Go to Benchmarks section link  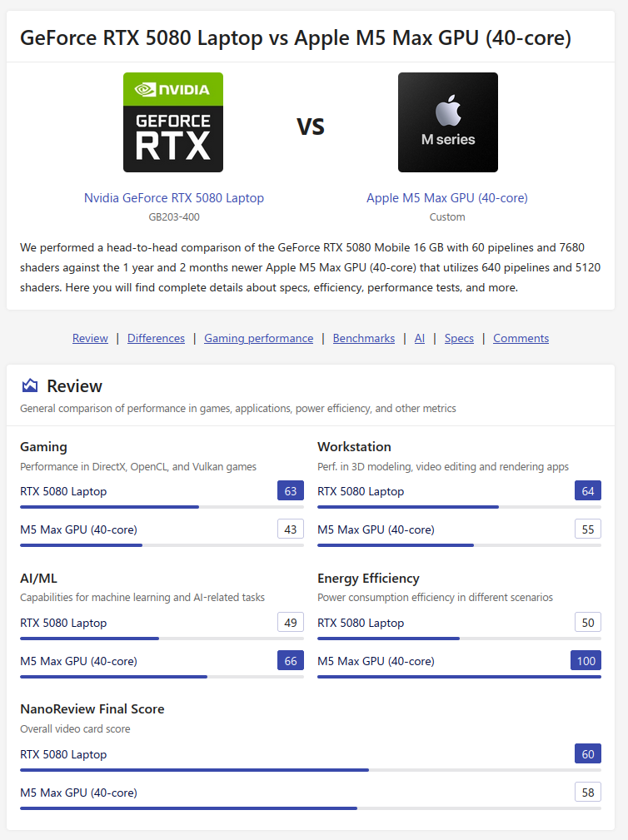coord(364,338)
